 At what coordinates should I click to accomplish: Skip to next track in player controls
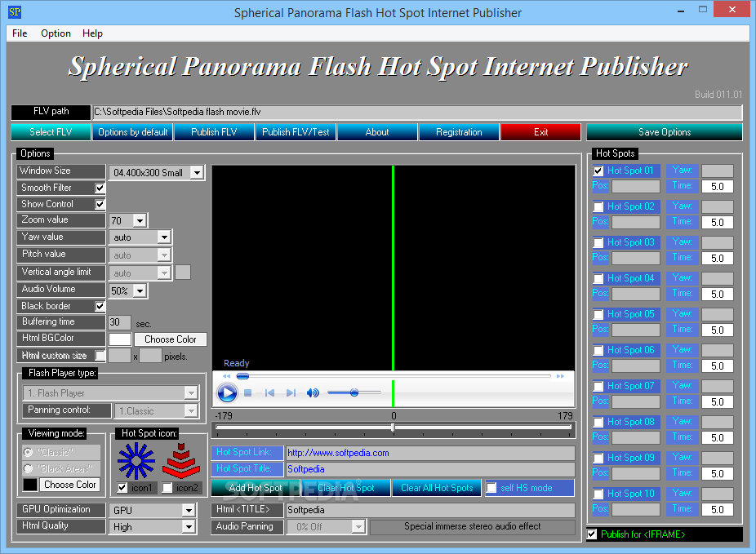(x=291, y=393)
